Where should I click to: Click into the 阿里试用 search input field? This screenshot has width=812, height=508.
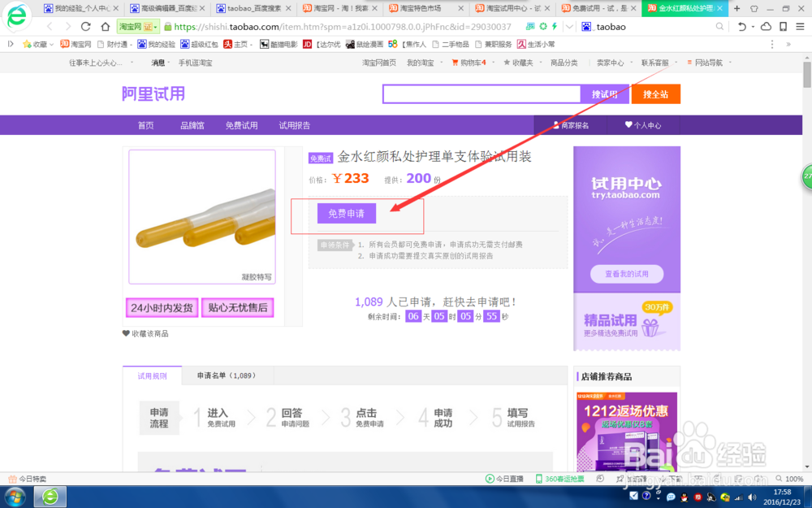(482, 94)
